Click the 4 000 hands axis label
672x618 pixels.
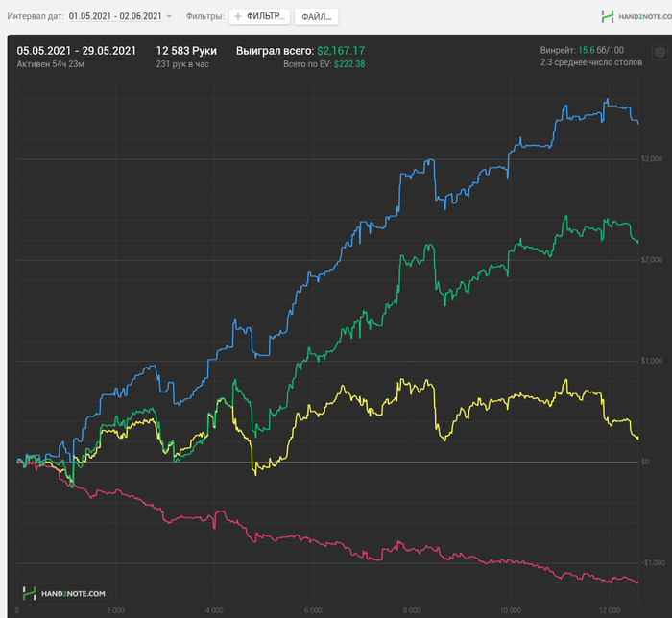214,610
